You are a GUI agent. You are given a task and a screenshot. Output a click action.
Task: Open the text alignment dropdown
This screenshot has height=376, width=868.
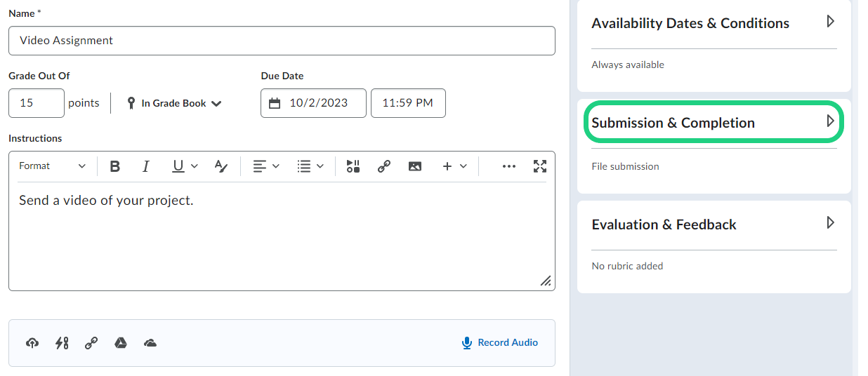[x=266, y=166]
